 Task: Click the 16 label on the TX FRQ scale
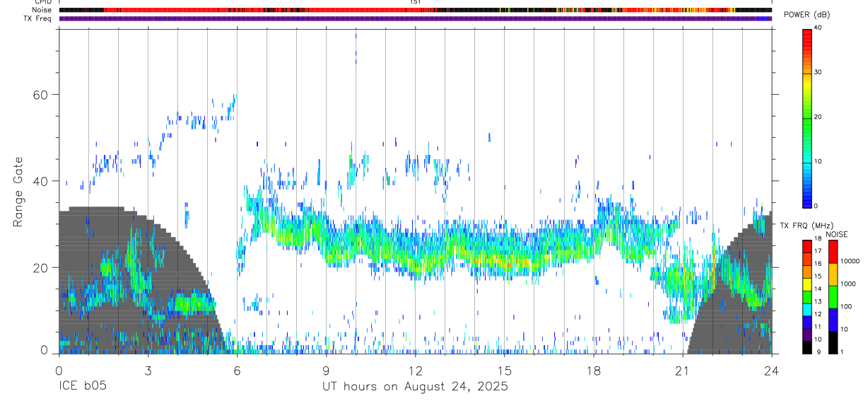coord(817,264)
